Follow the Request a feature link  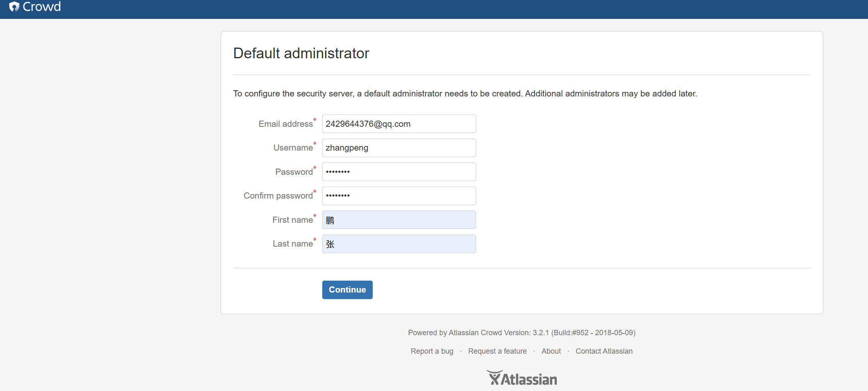[x=497, y=351]
